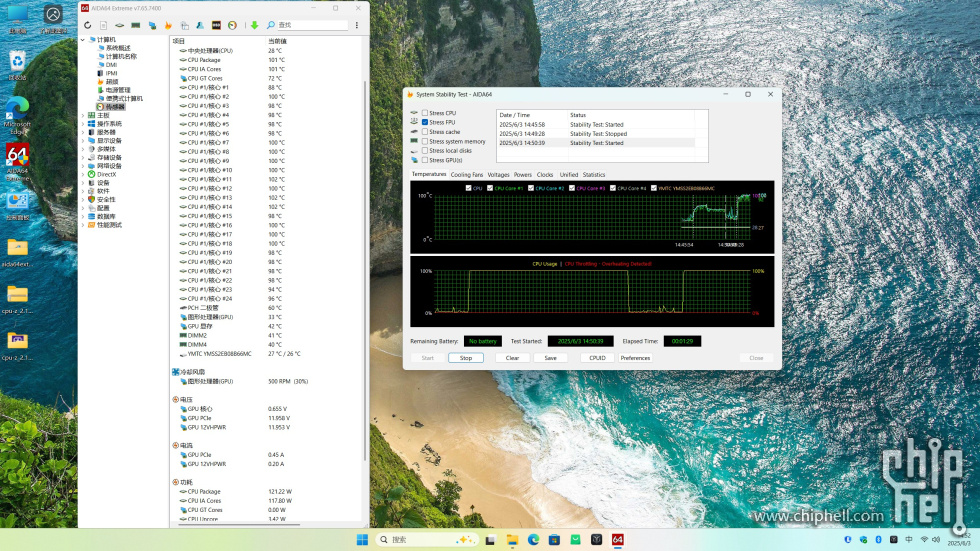Click the Windows Start button on taskbar
Viewport: 980px width, 551px height.
point(362,540)
